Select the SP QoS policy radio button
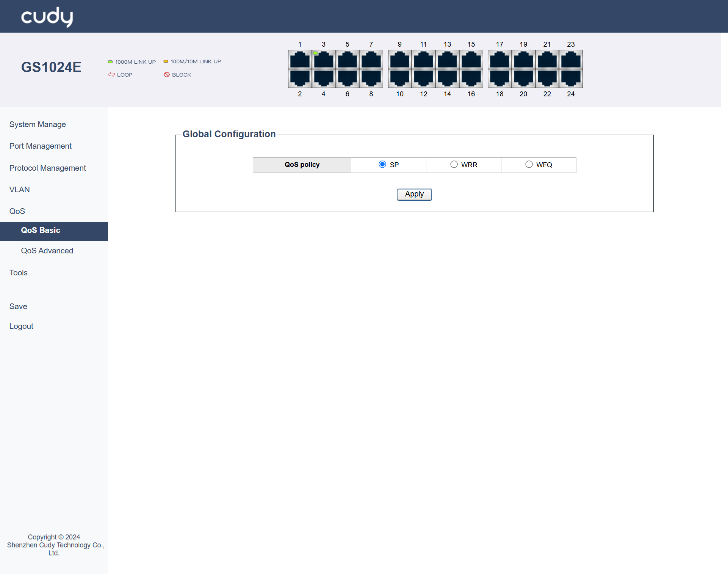728x575 pixels. tap(382, 164)
